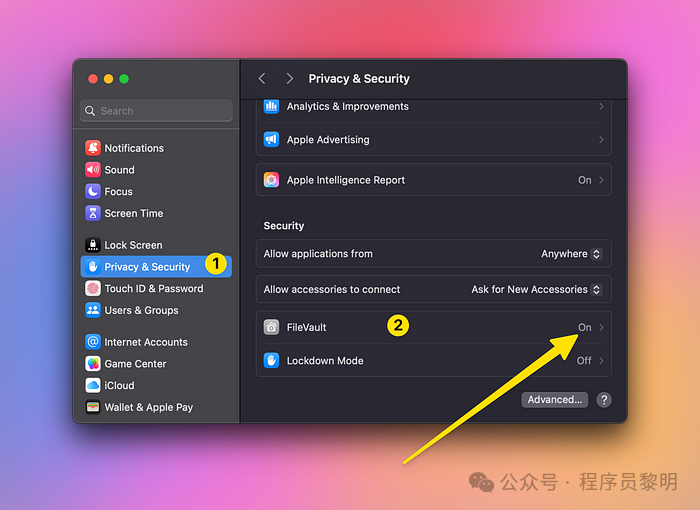Click the Apple Intelligence Report On status
Viewport: 700px width, 510px height.
click(x=584, y=180)
